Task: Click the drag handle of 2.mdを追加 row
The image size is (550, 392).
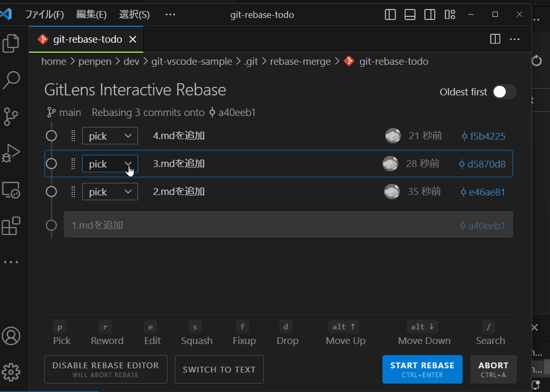Action: click(73, 192)
